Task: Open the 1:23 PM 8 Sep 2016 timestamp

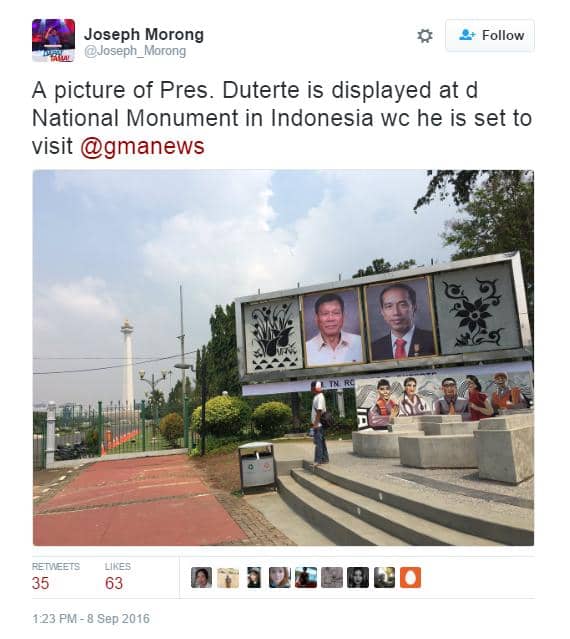Action: (x=91, y=619)
